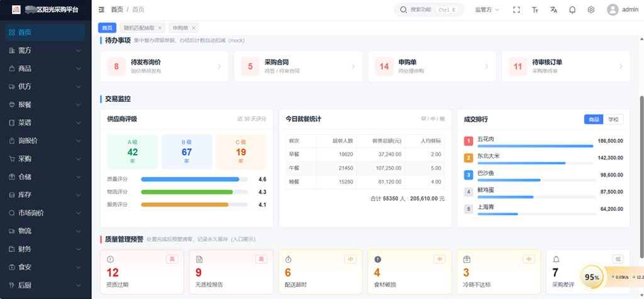
Task: Click the 采购 sidebar cart icon
Action: click(11, 159)
